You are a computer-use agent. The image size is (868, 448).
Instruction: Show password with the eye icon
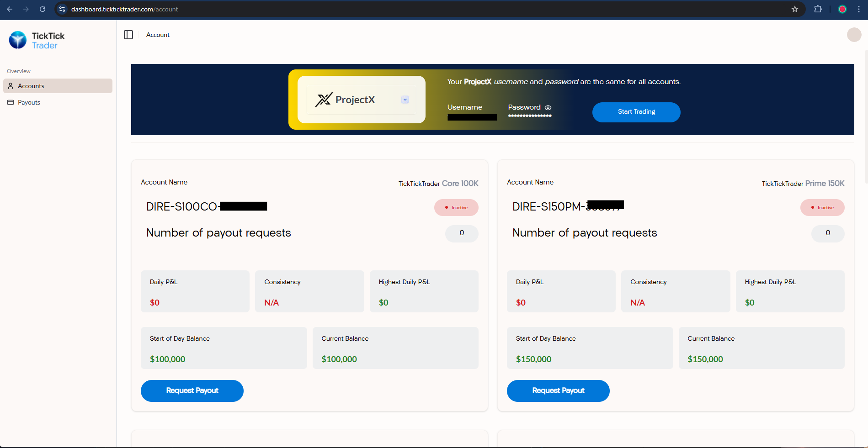548,108
